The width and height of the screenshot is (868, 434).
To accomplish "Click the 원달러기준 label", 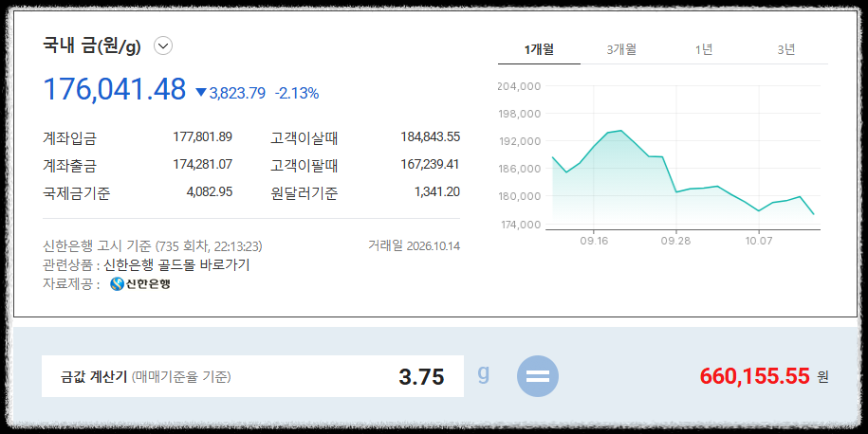I will pyautogui.click(x=304, y=193).
